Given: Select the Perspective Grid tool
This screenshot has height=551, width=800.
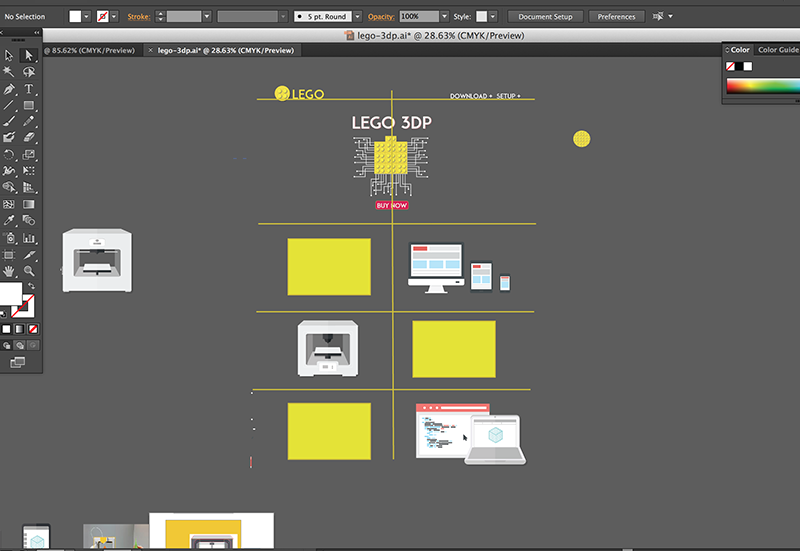Looking at the screenshot, I should click(29, 187).
